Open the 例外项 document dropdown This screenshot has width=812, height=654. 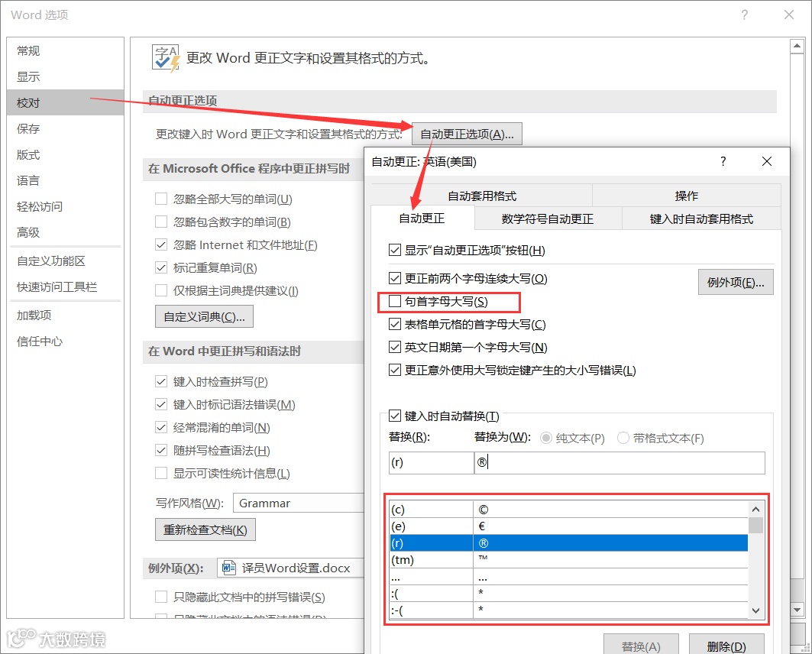tap(290, 568)
